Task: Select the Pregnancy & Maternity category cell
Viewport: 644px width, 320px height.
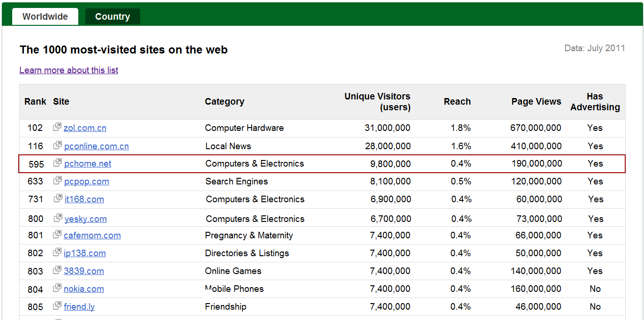Action: click(x=249, y=236)
